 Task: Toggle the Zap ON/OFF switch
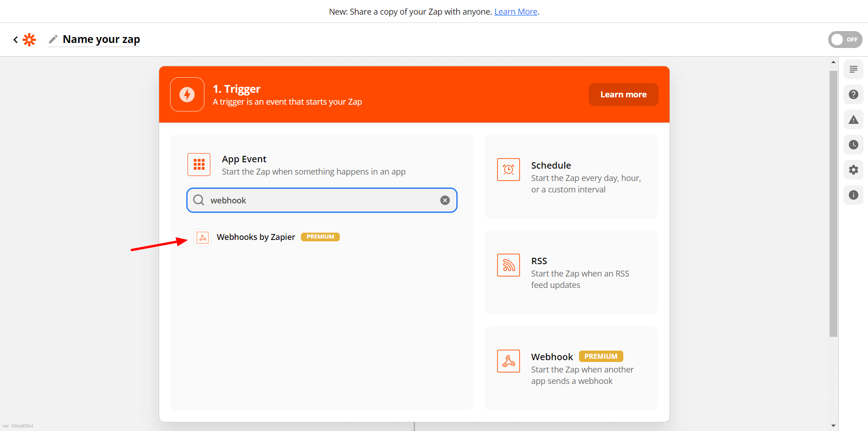tap(845, 40)
